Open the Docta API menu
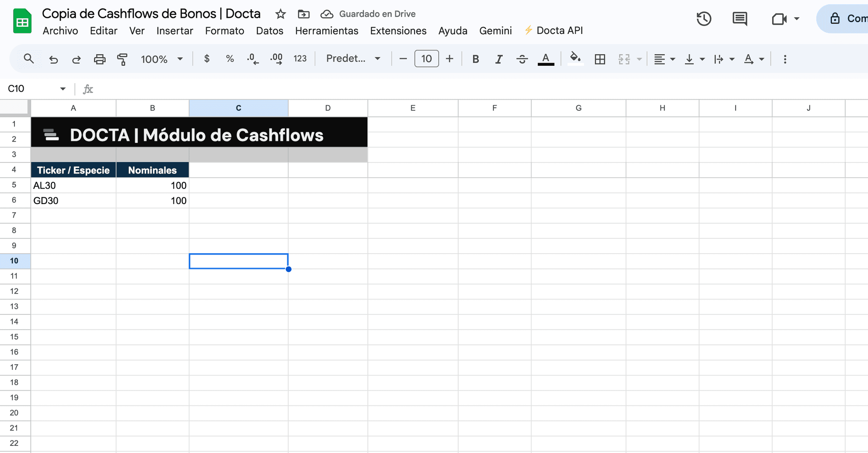The image size is (868, 453). [554, 31]
